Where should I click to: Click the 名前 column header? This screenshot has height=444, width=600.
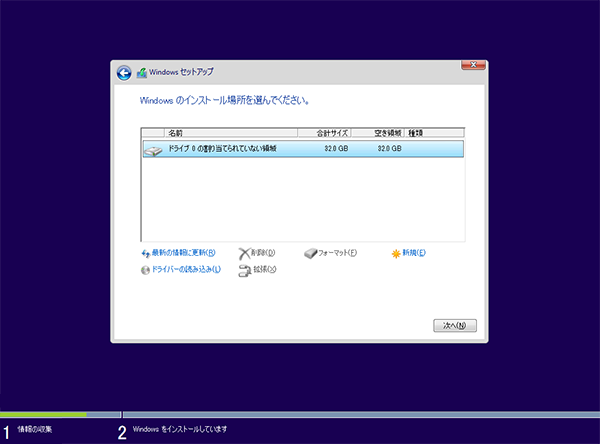231,133
